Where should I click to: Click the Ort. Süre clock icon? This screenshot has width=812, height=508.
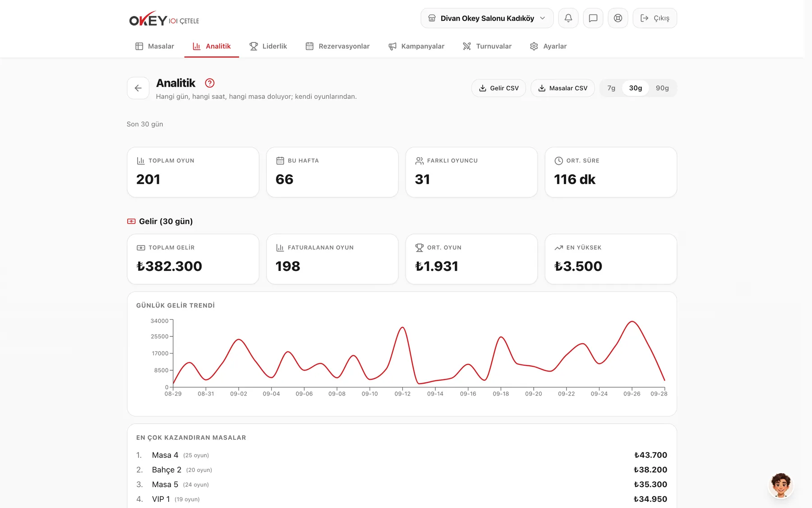558,161
